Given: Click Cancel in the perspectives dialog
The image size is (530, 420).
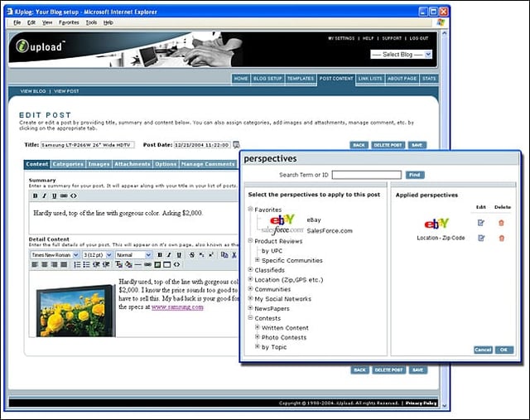Looking at the screenshot, I should 483,350.
